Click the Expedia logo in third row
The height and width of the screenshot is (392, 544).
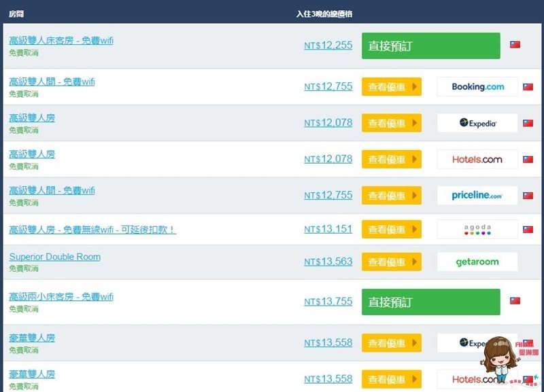(x=477, y=123)
